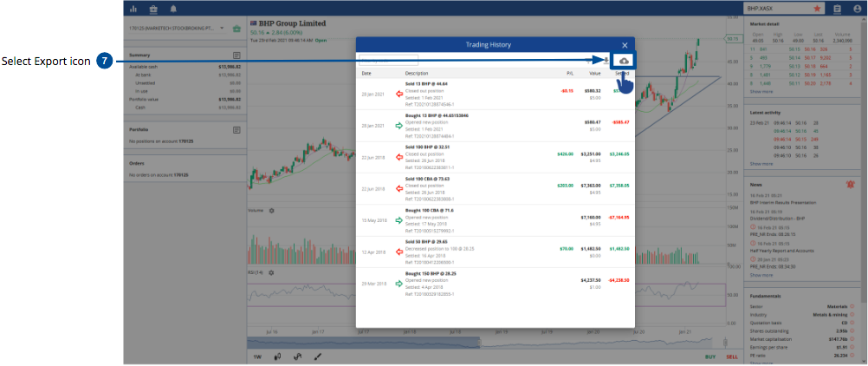The image size is (868, 366).
Task: Click the green buy arrow for Bought 13 BHP
Action: click(x=399, y=126)
